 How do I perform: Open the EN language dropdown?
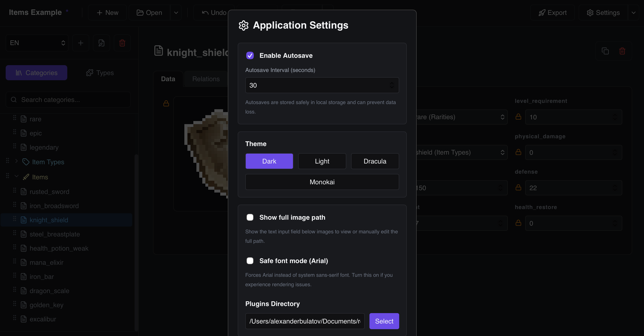pos(37,43)
